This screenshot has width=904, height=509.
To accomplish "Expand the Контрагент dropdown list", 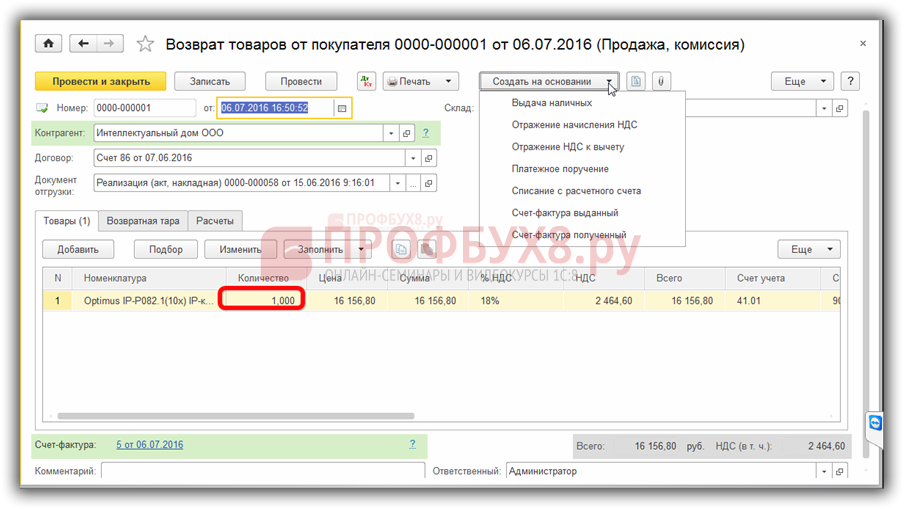I will [x=390, y=133].
